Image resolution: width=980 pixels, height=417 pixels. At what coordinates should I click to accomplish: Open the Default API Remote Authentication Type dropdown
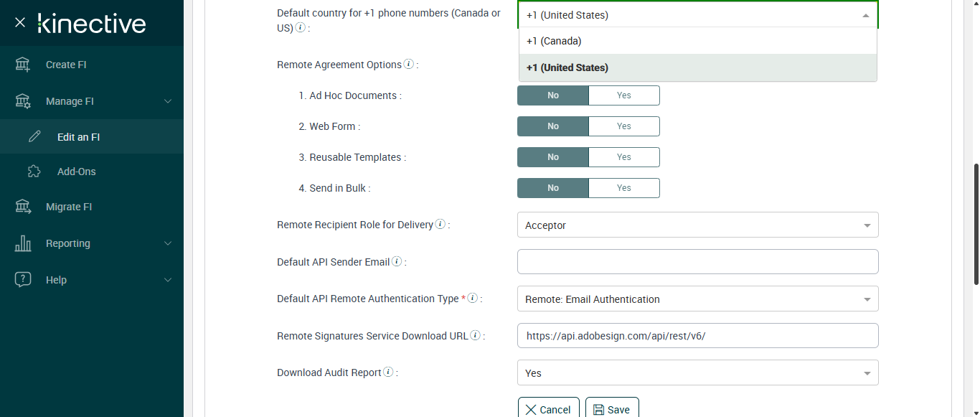pos(697,299)
